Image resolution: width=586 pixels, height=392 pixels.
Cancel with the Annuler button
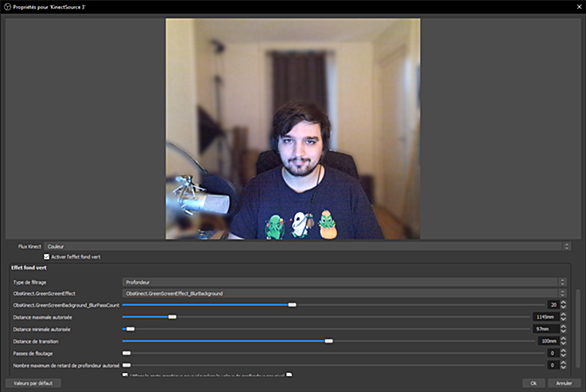tap(564, 383)
